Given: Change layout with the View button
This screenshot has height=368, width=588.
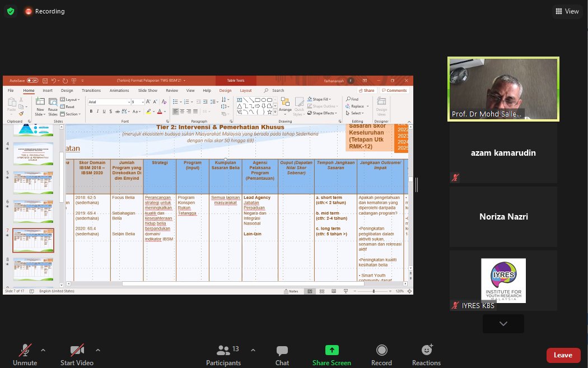Looking at the screenshot, I should (567, 11).
